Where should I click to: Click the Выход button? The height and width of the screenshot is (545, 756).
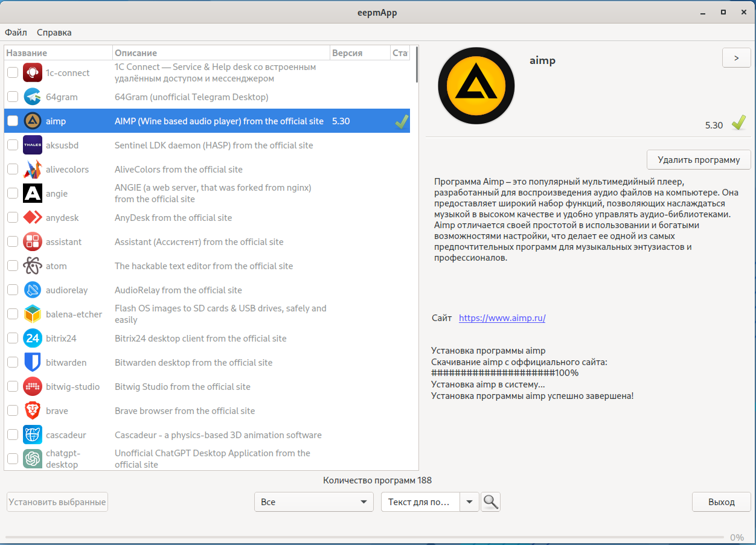722,502
